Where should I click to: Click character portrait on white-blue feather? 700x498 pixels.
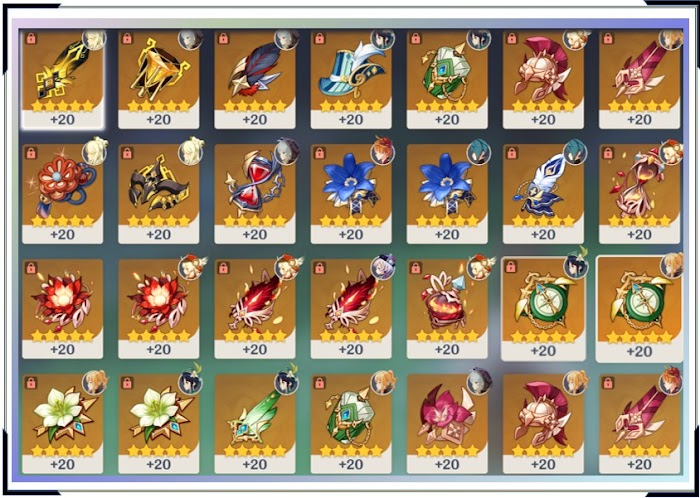coord(575,152)
